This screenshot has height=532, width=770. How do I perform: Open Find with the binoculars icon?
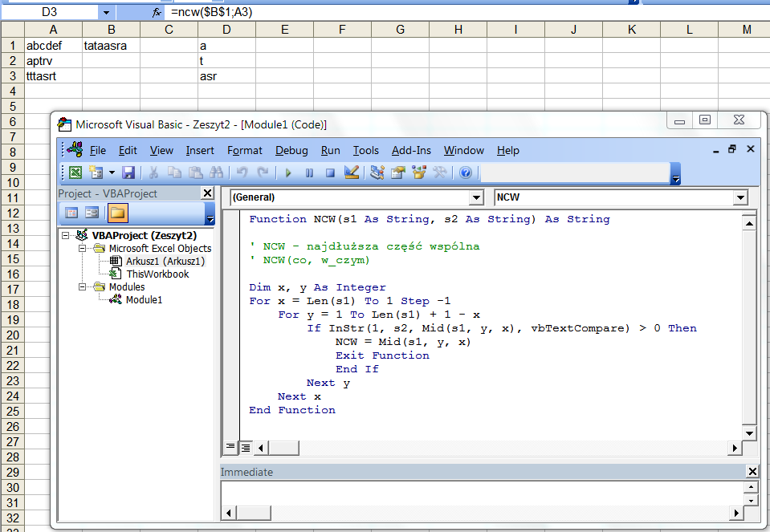coord(216,173)
